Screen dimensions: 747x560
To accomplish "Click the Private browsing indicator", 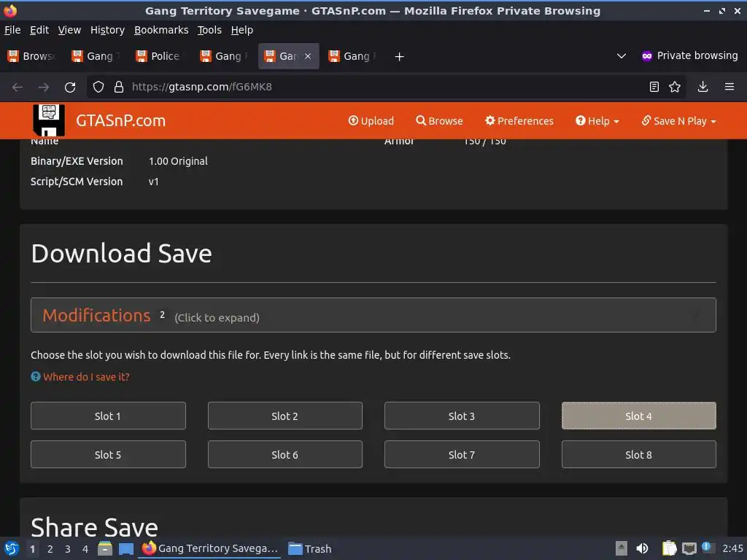I will pos(689,55).
